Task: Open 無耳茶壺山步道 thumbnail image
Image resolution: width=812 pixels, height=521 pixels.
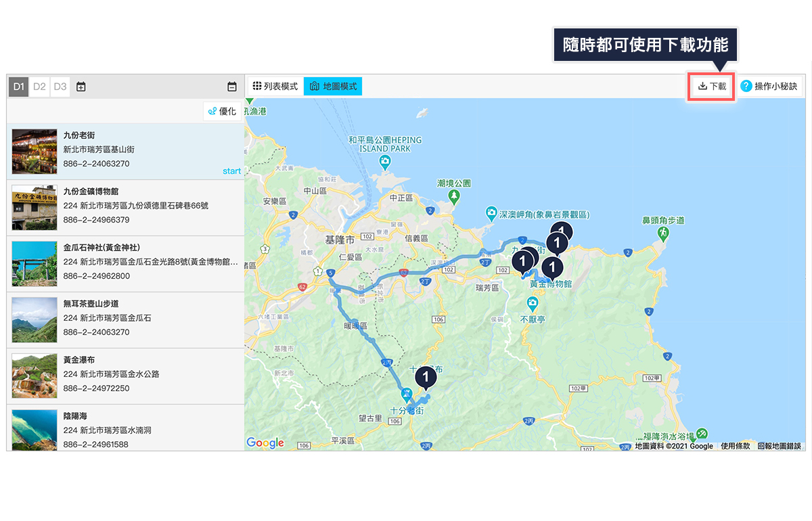Action: tap(35, 320)
